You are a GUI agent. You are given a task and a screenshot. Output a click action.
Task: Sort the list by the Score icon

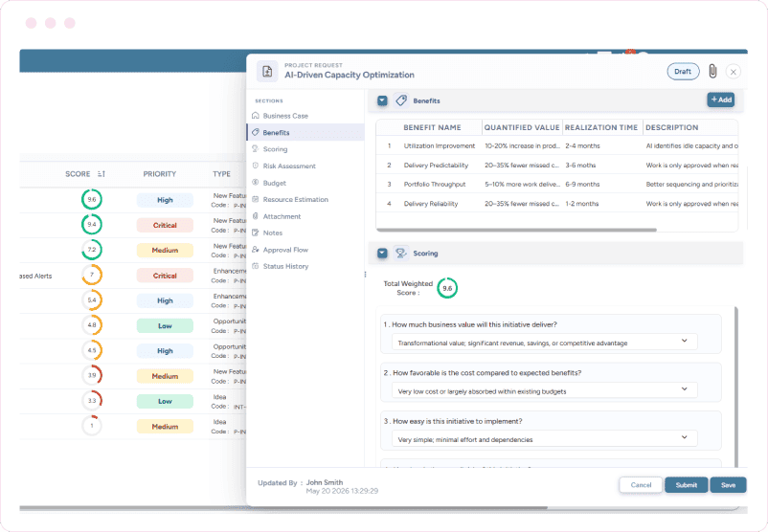click(102, 174)
